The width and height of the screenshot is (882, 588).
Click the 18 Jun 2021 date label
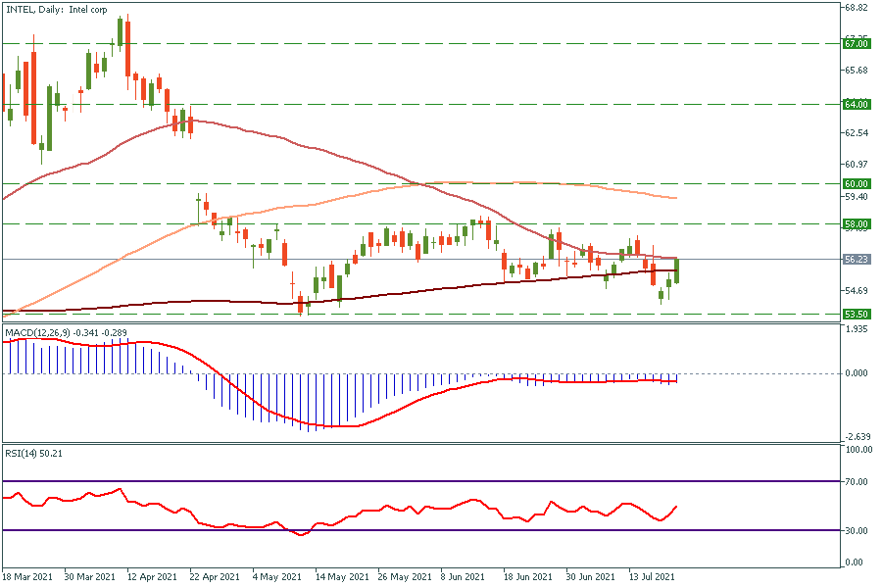click(528, 577)
